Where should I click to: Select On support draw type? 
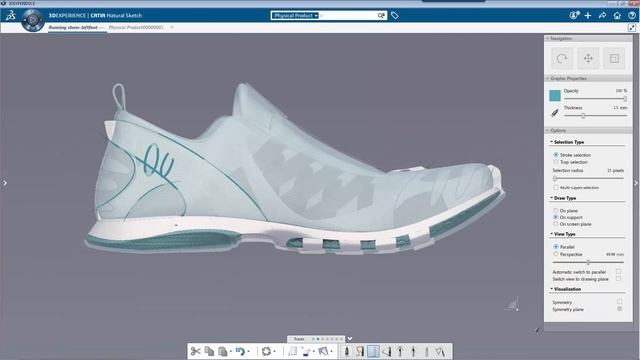coord(556,217)
